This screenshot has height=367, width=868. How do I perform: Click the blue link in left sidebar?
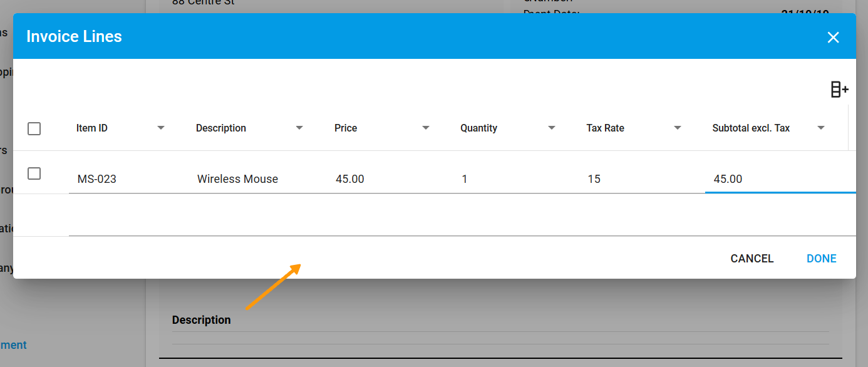(13, 344)
